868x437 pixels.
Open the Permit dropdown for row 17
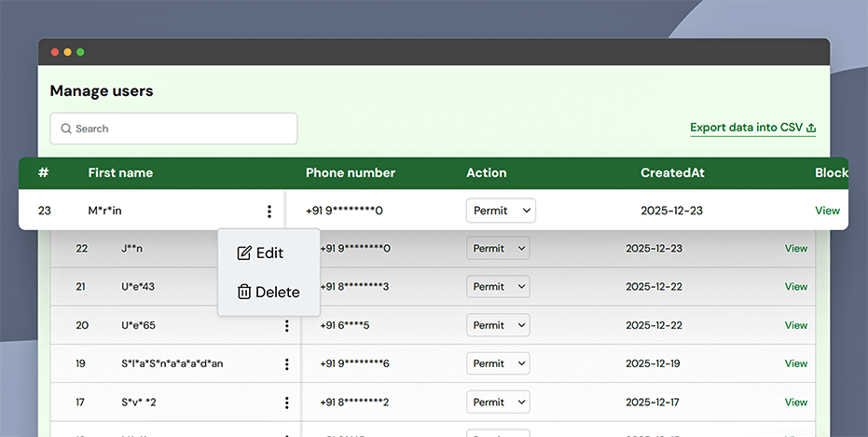pos(498,403)
